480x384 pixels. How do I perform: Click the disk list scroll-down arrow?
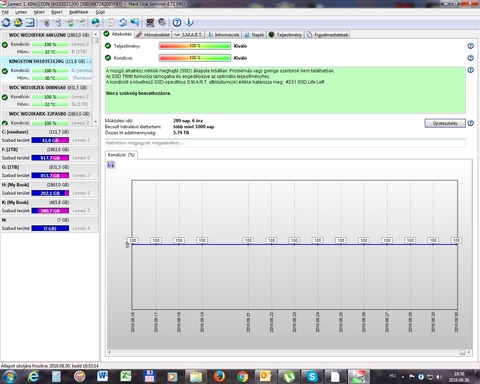(96, 122)
